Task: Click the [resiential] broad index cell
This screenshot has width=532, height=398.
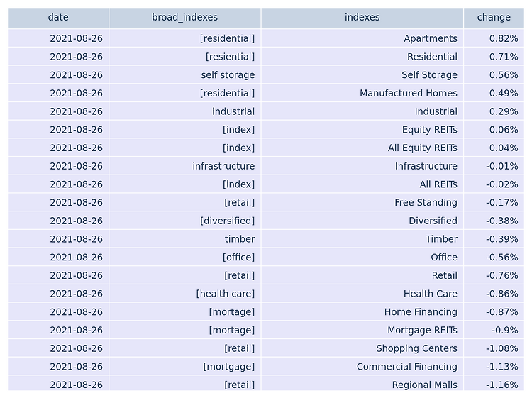Action: tap(185, 57)
